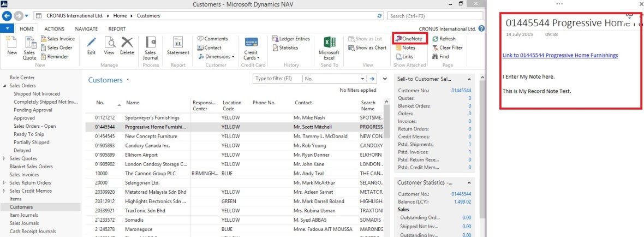Collapse the Sales Orders tree node
Image resolution: width=644 pixels, height=237 pixels.
click(5, 86)
